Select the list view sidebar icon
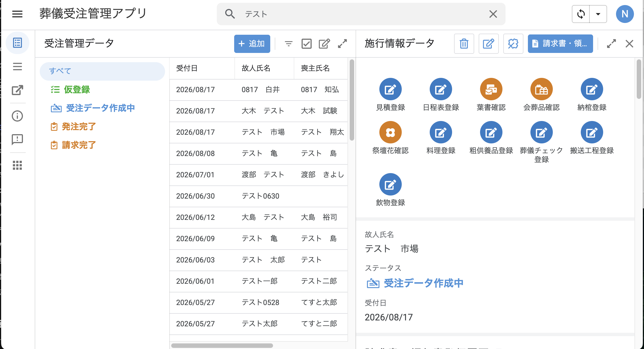This screenshot has height=349, width=644. [17, 43]
